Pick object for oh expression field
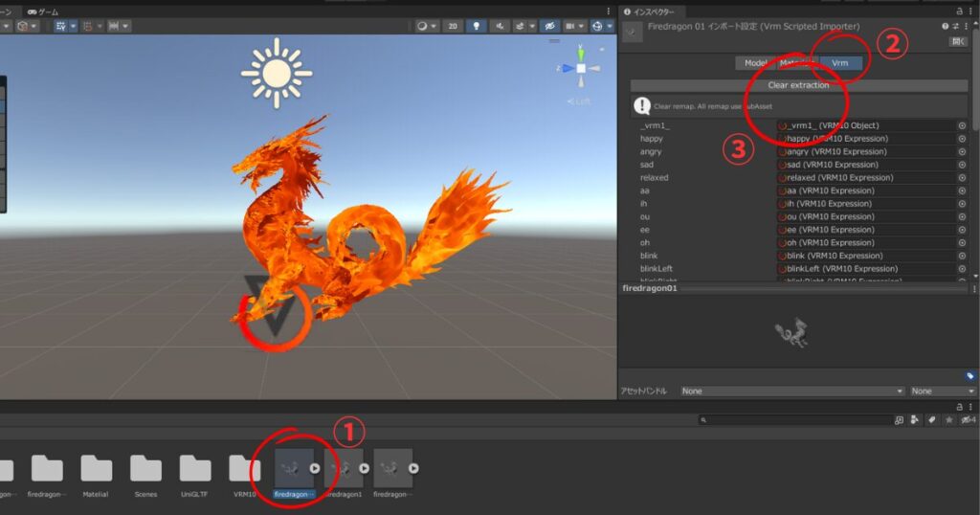Screen dimensions: 980x515 [962, 242]
